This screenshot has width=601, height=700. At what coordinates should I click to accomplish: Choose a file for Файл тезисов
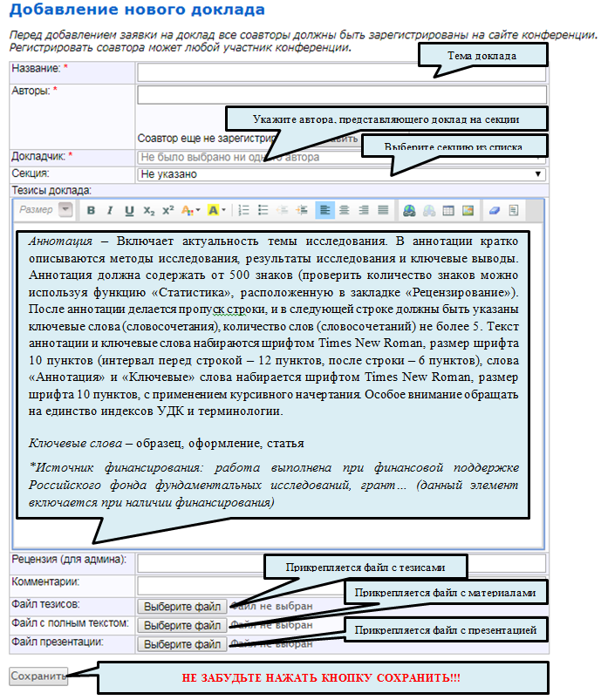182,606
